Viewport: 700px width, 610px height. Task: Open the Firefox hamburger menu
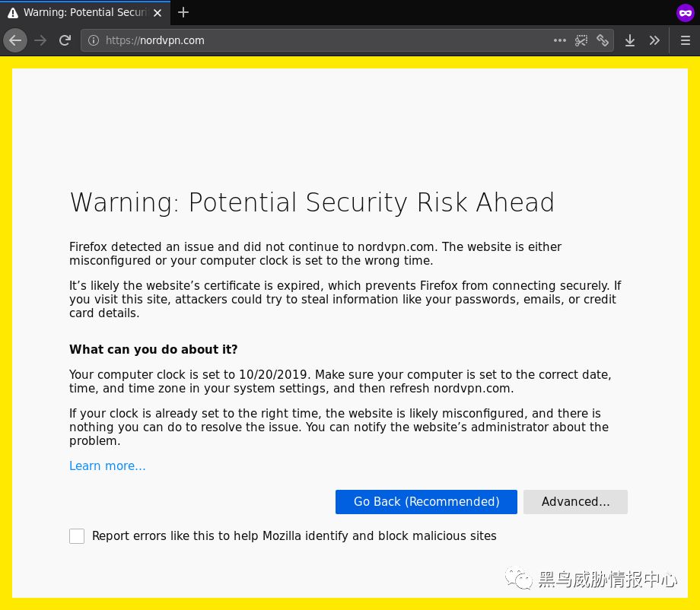click(x=686, y=40)
